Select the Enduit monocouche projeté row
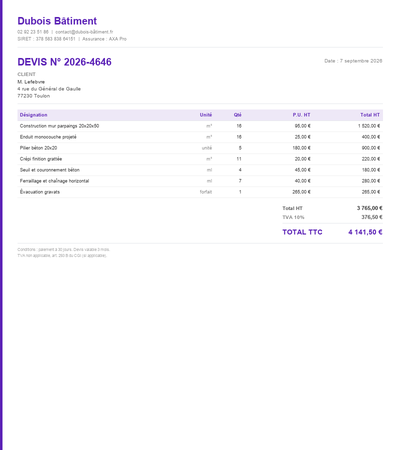The height and width of the screenshot is (450, 400). tap(200, 137)
